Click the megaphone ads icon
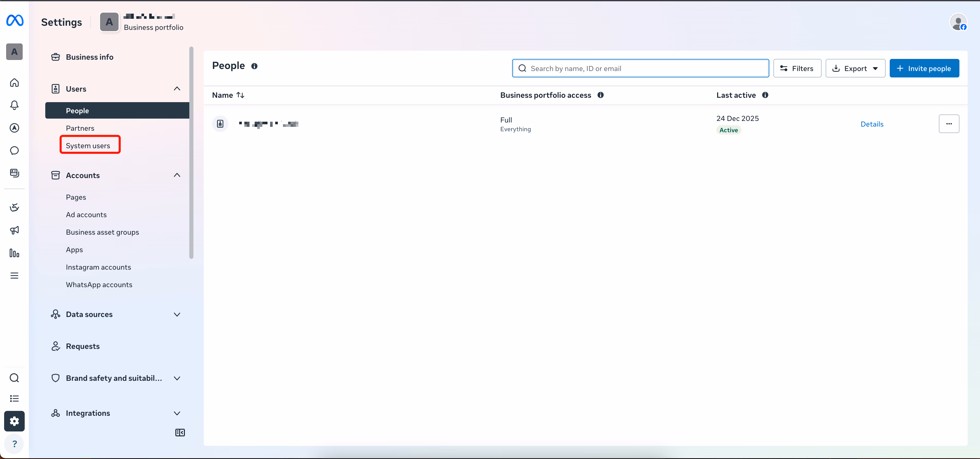The width and height of the screenshot is (980, 459). [x=14, y=230]
